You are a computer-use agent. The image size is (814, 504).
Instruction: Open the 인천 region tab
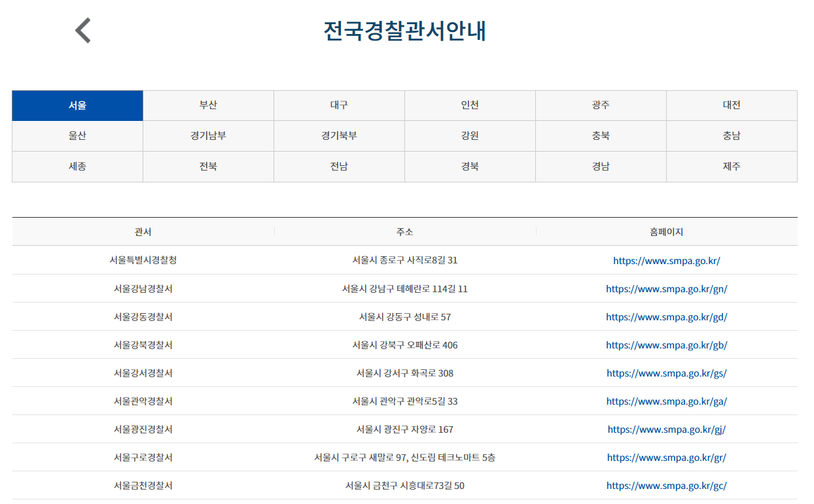pos(470,105)
